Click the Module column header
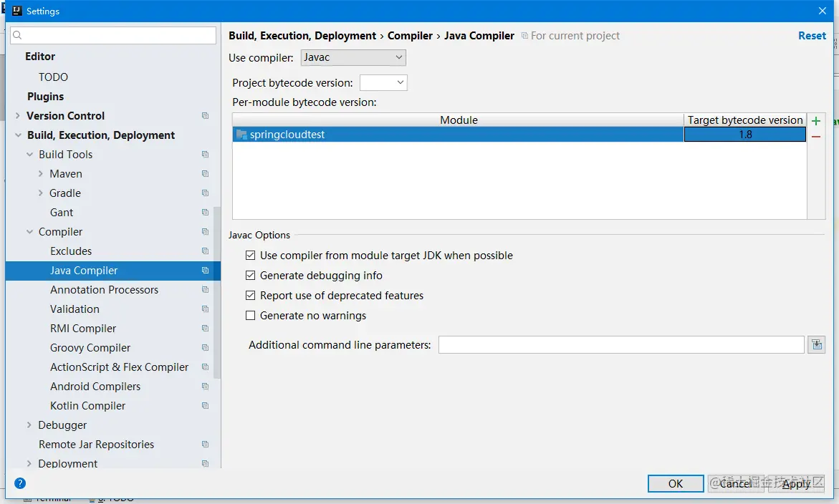The width and height of the screenshot is (839, 504). pyautogui.click(x=459, y=120)
